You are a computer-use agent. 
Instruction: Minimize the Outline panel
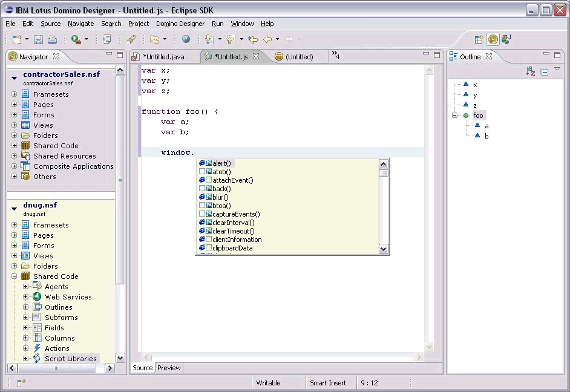coord(546,54)
